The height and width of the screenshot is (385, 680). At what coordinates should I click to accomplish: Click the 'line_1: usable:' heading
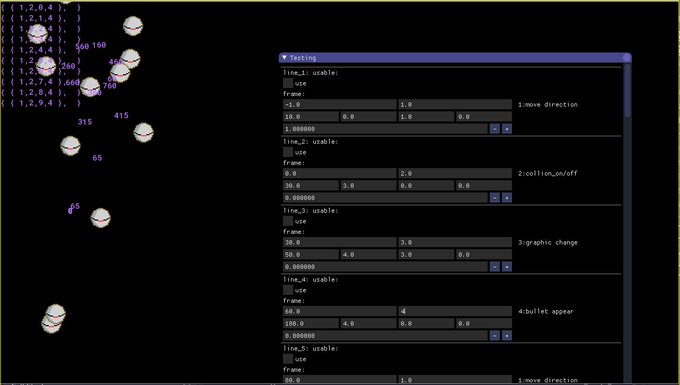click(x=311, y=73)
